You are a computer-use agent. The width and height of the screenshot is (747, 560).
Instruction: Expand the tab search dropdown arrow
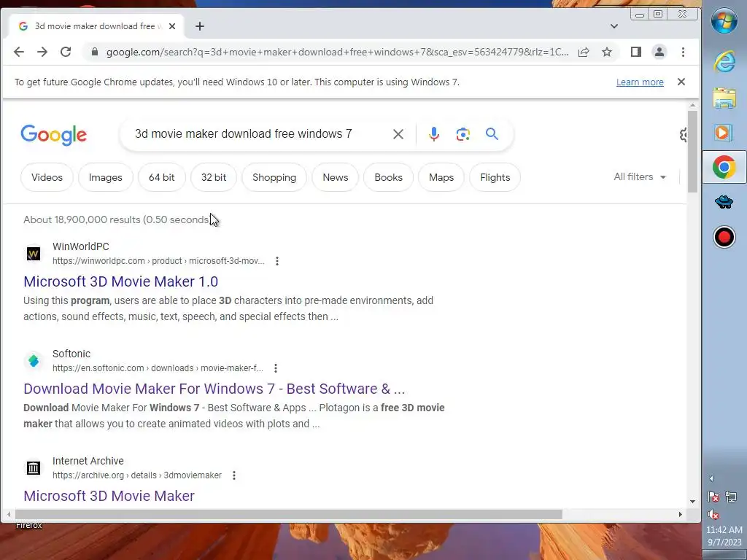(614, 26)
